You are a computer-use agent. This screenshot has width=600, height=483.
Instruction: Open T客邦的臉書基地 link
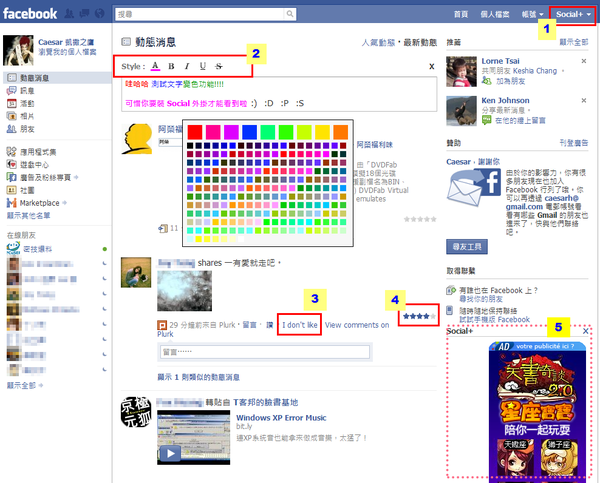click(266, 402)
